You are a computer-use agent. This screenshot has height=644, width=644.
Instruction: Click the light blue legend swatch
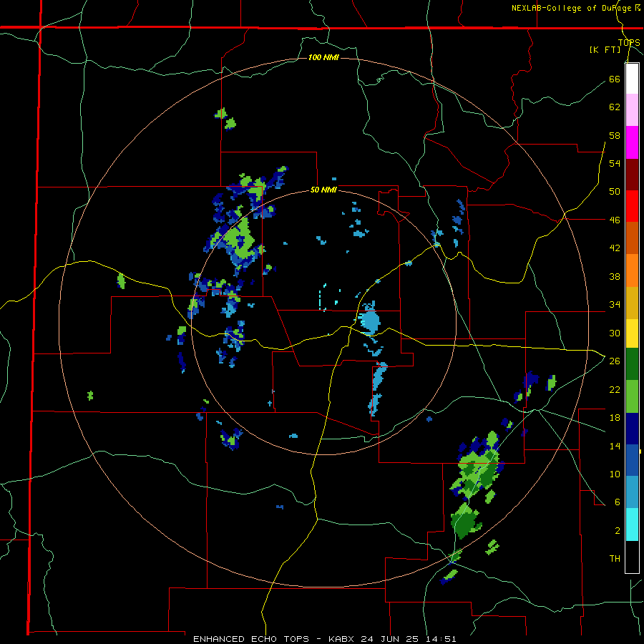tap(632, 492)
